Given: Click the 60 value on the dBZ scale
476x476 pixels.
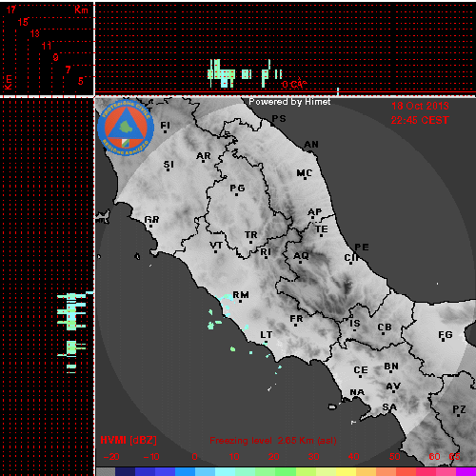Looking at the screenshot, I should (434, 457).
